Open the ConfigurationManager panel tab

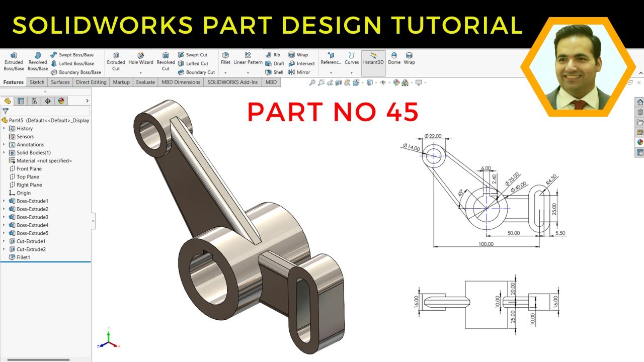(x=34, y=101)
